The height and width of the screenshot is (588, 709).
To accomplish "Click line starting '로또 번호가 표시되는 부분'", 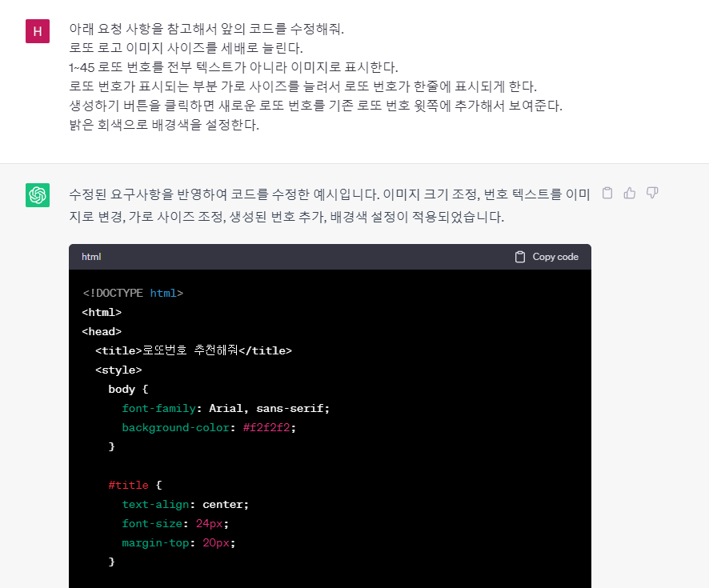I will click(x=303, y=86).
